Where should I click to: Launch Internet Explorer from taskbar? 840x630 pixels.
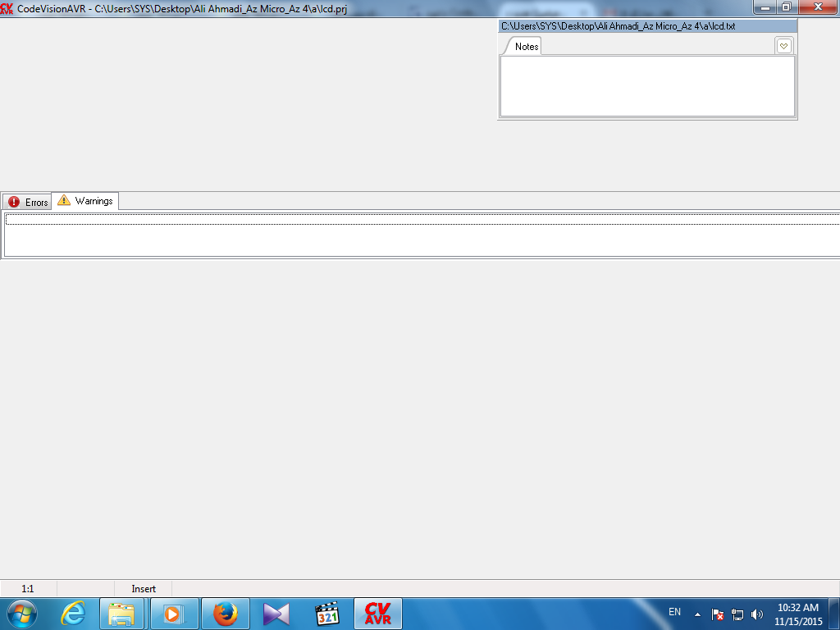coord(74,613)
